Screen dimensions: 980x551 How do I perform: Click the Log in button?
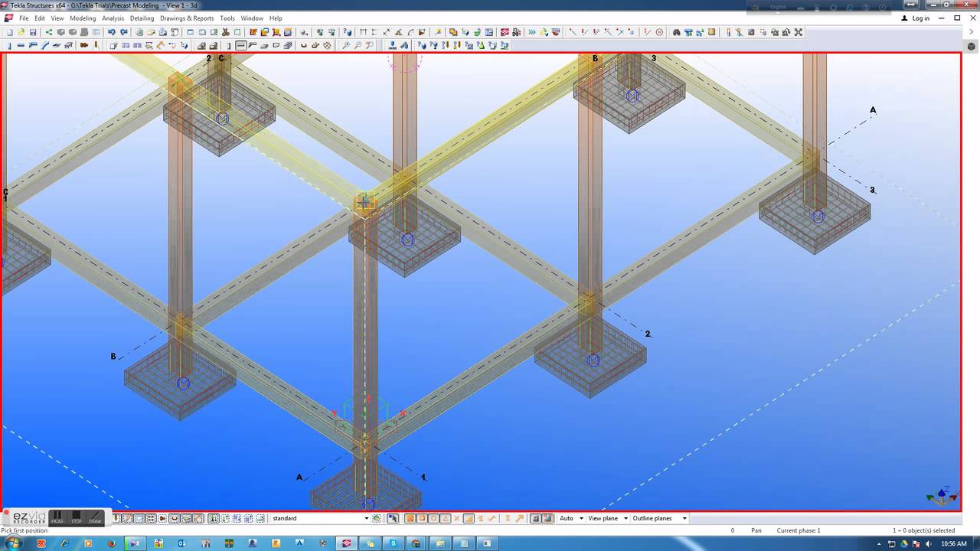point(918,18)
